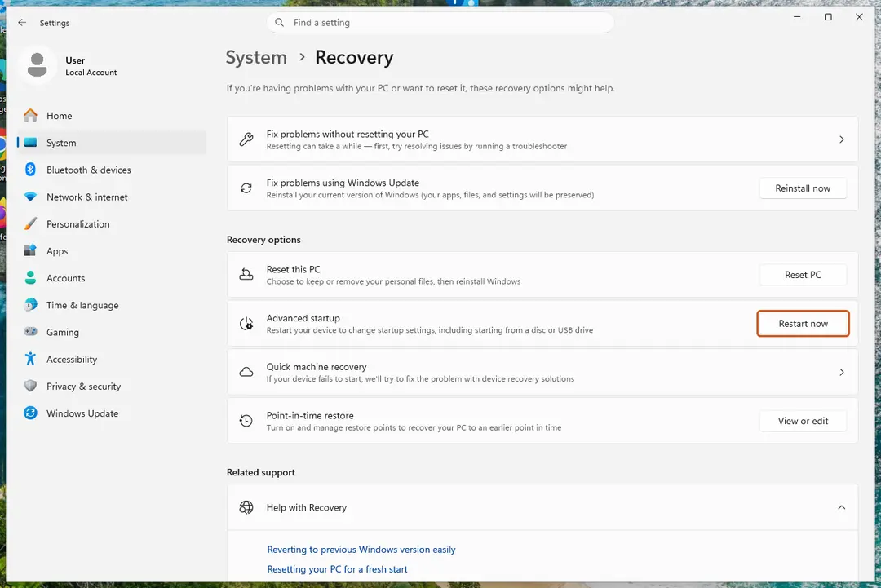The width and height of the screenshot is (881, 588).
Task: Click the Windows Update sync icon
Action: 30,413
